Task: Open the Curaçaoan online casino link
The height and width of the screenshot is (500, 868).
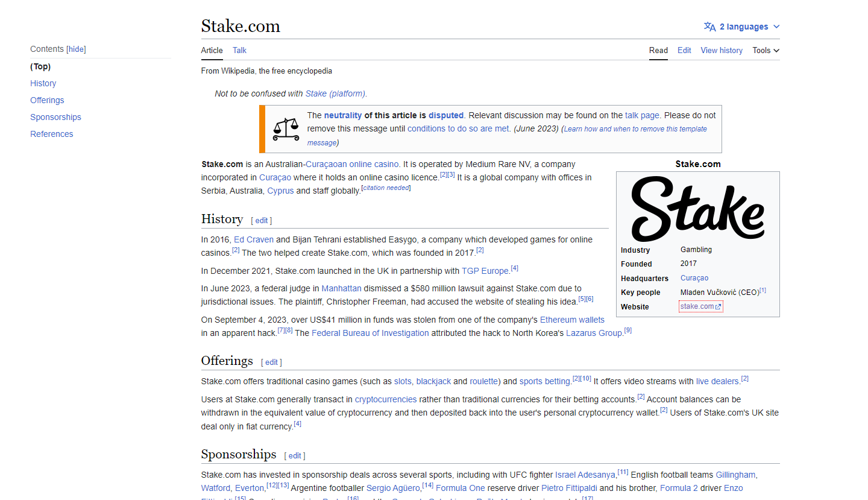Action: tap(352, 164)
